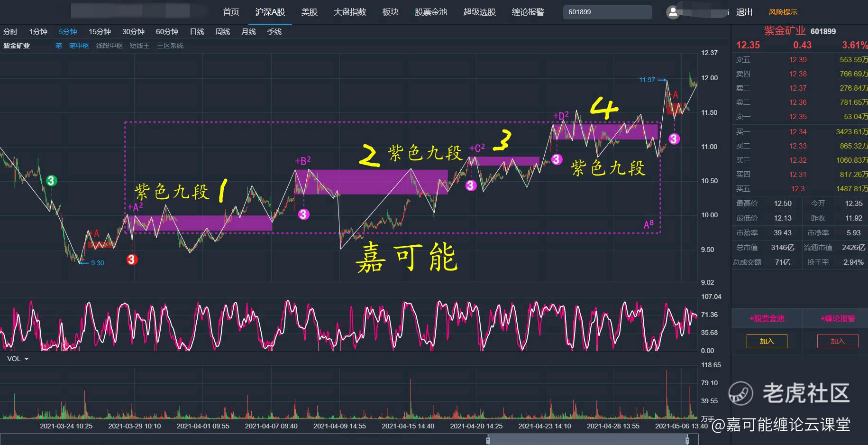Click the 最高价 value 12.50
The height and width of the screenshot is (445, 868).
coord(783,204)
